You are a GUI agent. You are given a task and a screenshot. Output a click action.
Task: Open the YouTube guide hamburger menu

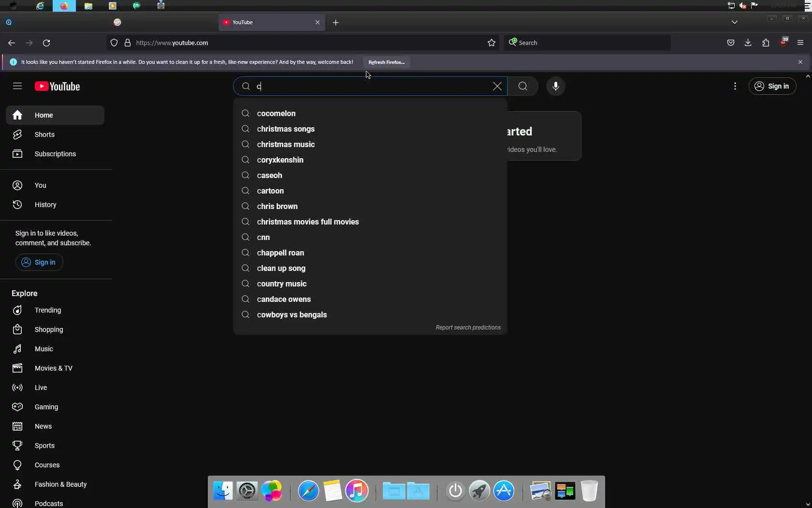[17, 86]
